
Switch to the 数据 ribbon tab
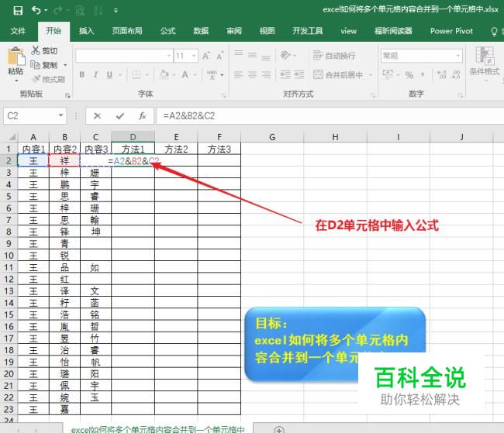pyautogui.click(x=201, y=31)
